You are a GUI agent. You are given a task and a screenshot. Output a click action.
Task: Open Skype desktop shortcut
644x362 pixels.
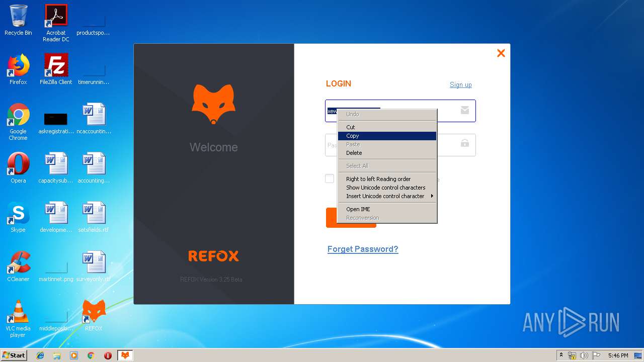(18, 217)
